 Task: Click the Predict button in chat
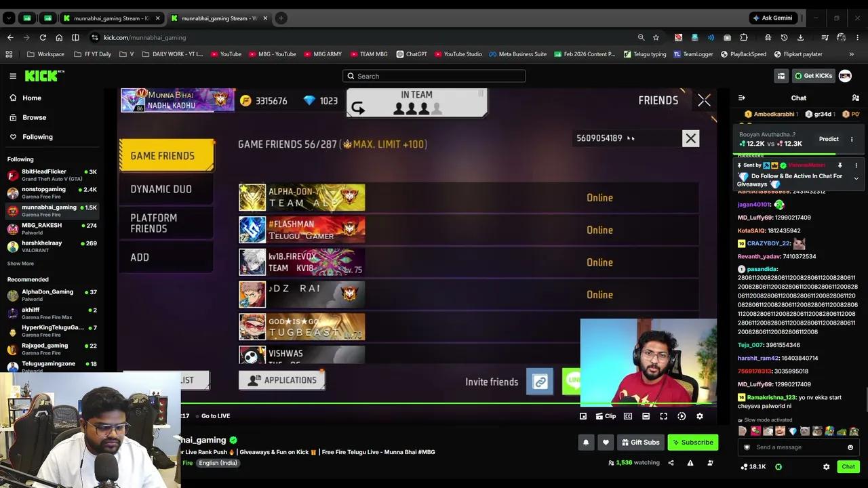(x=829, y=139)
